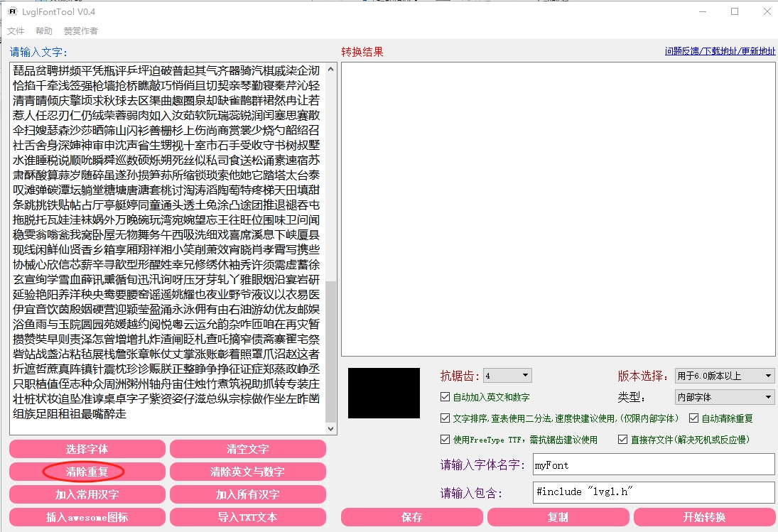
Task: Click the 开始转换 button
Action: pos(704,517)
